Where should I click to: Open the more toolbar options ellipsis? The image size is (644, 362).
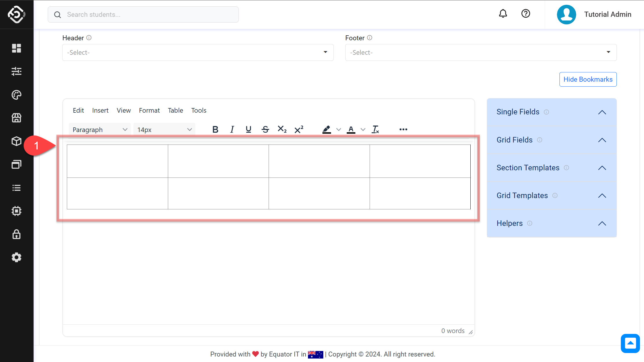tap(403, 129)
